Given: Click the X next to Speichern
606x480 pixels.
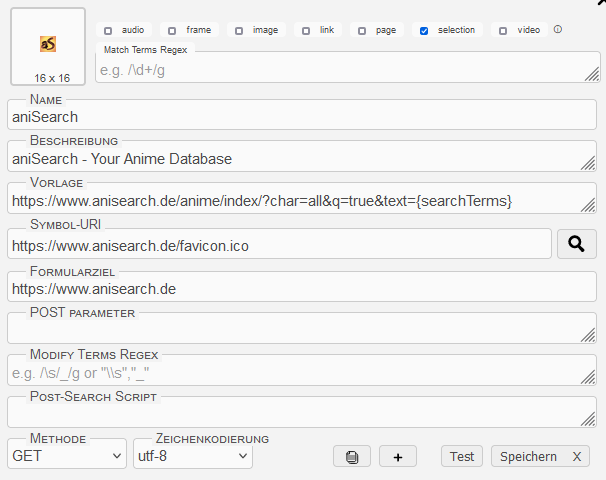Looking at the screenshot, I should pos(576,457).
